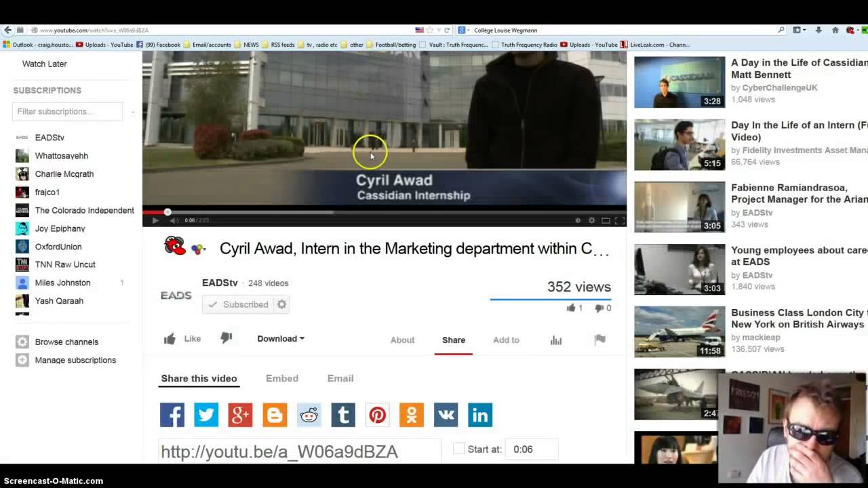This screenshot has height=488, width=868.
Task: Share video on Facebook
Action: pos(172,415)
